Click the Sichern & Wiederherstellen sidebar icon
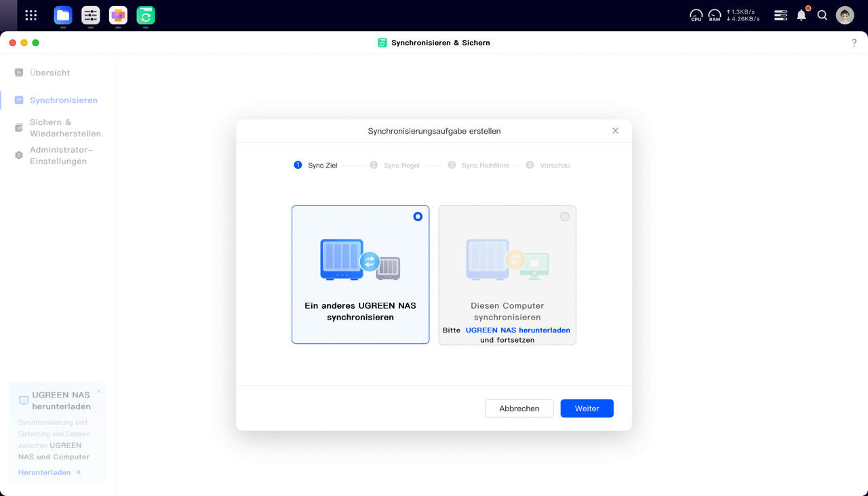 (x=19, y=128)
